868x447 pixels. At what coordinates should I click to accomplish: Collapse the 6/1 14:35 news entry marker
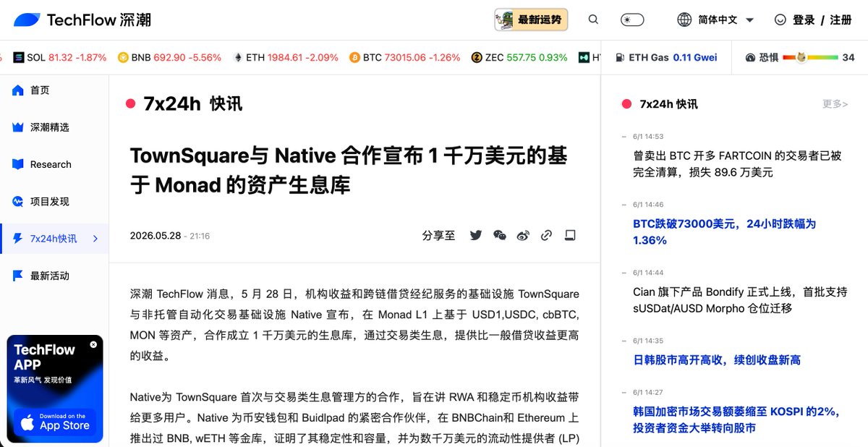pyautogui.click(x=624, y=341)
